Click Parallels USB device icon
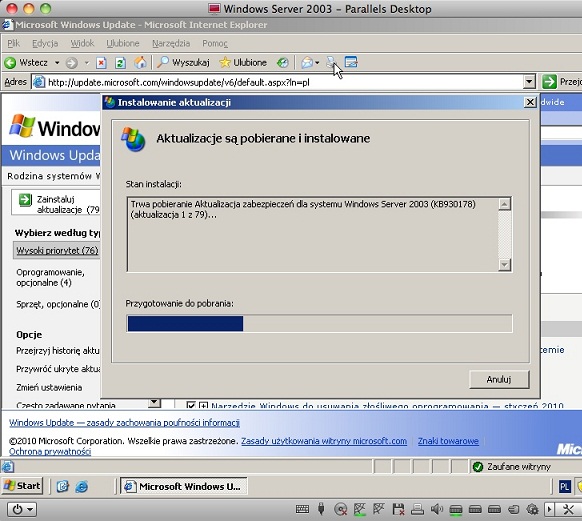This screenshot has height=521, width=582. pos(321,509)
